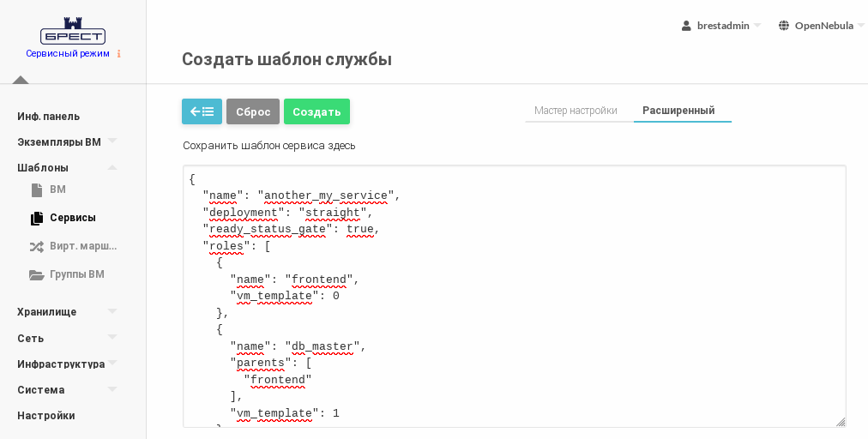Image resolution: width=868 pixels, height=439 pixels.
Task: Click the back-to-list arrow button
Action: coord(202,111)
